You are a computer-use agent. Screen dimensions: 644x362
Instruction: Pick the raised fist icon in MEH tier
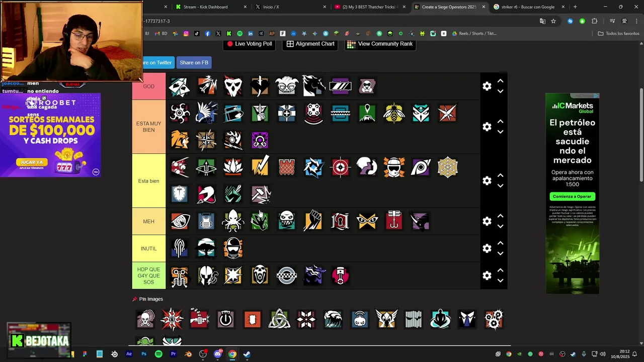(x=313, y=221)
